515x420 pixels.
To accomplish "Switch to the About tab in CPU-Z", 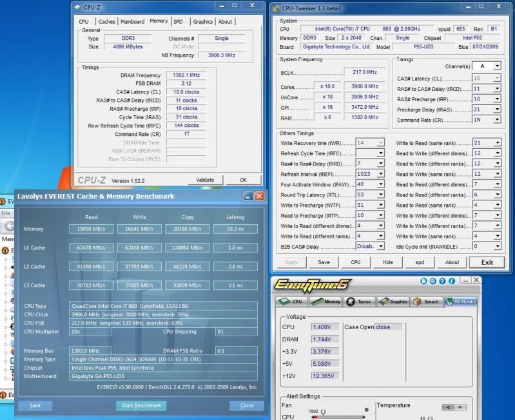I will click(225, 22).
